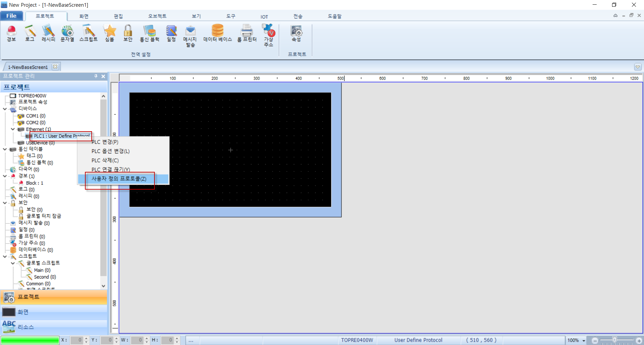Viewport: 644px width, 345px height.
Task: Select TOPRE0400W in project tree
Action: tap(32, 96)
